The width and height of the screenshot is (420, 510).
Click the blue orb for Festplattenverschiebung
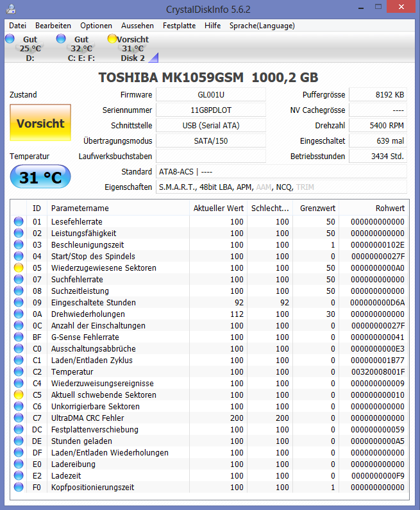(19, 429)
